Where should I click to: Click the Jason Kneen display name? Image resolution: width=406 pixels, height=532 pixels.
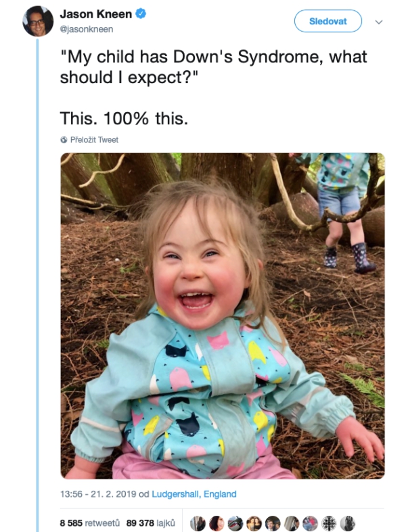(x=96, y=14)
